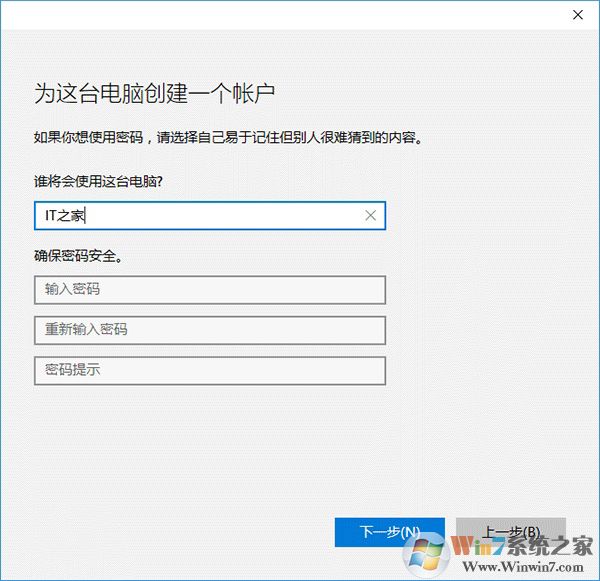This screenshot has width=600, height=581.
Task: Clear the username field with the X icon
Action: coord(370,215)
